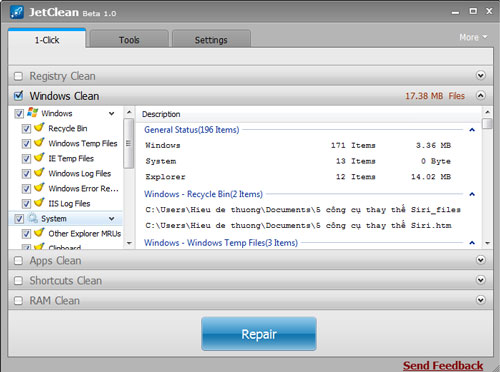Click the broom icon beside IIS Log Files
Viewport: 500px width, 372px height.
(39, 202)
